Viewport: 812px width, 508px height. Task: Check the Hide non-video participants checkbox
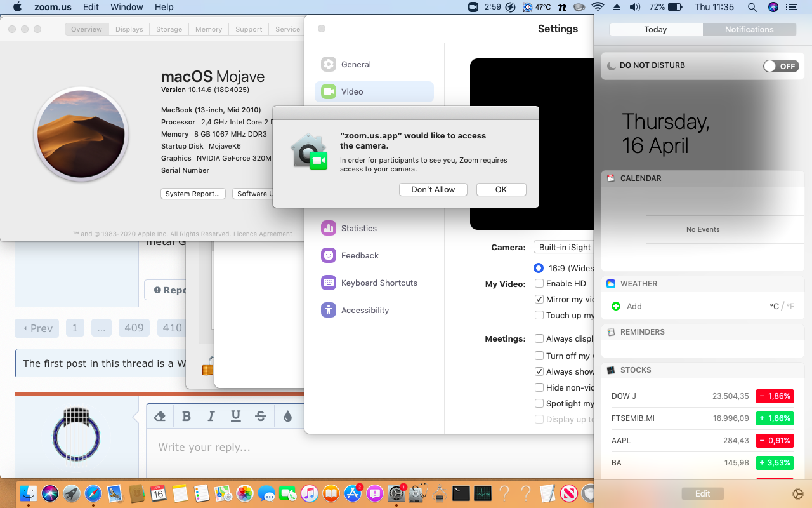[539, 387]
